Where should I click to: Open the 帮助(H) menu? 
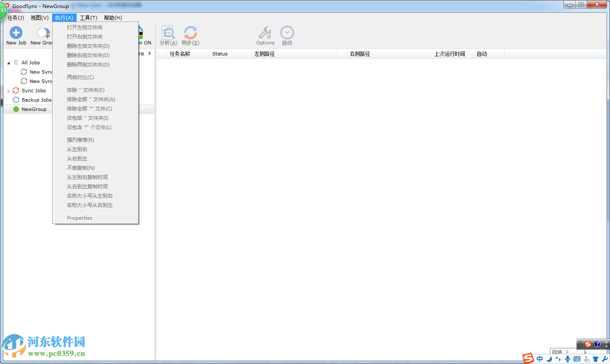click(113, 18)
